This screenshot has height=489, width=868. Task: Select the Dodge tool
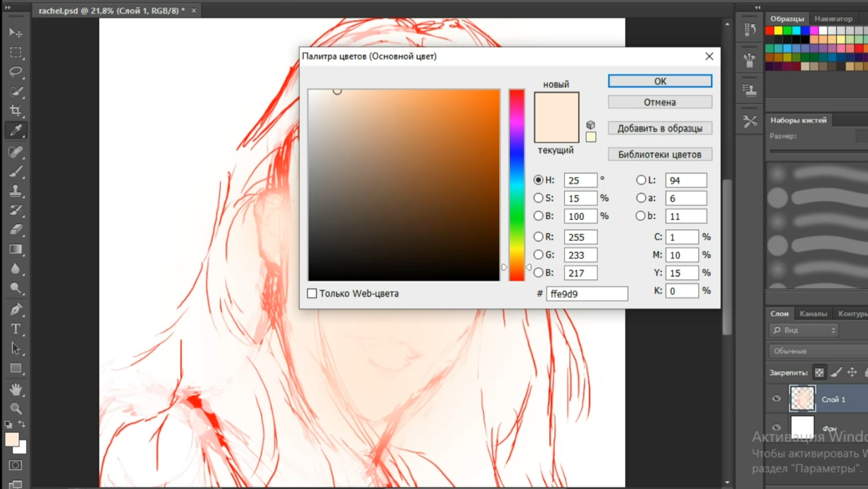[15, 289]
